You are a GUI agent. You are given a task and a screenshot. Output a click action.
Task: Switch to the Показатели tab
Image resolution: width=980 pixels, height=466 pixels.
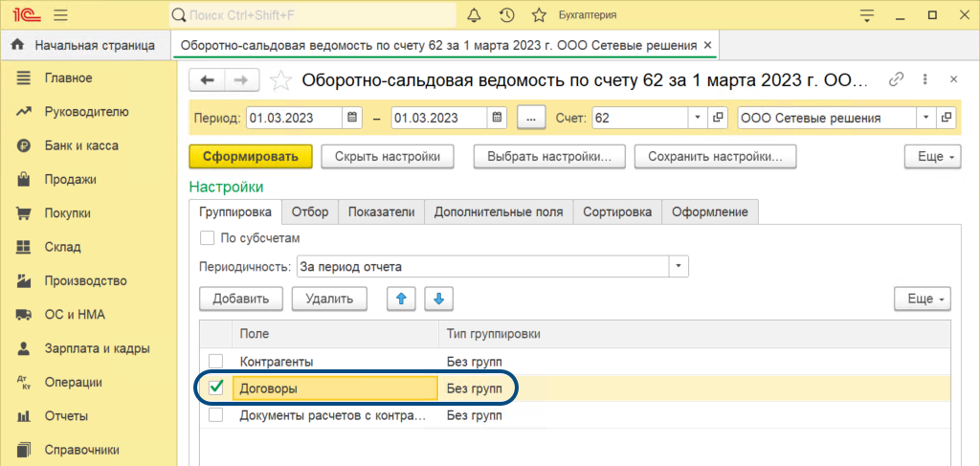tap(381, 211)
